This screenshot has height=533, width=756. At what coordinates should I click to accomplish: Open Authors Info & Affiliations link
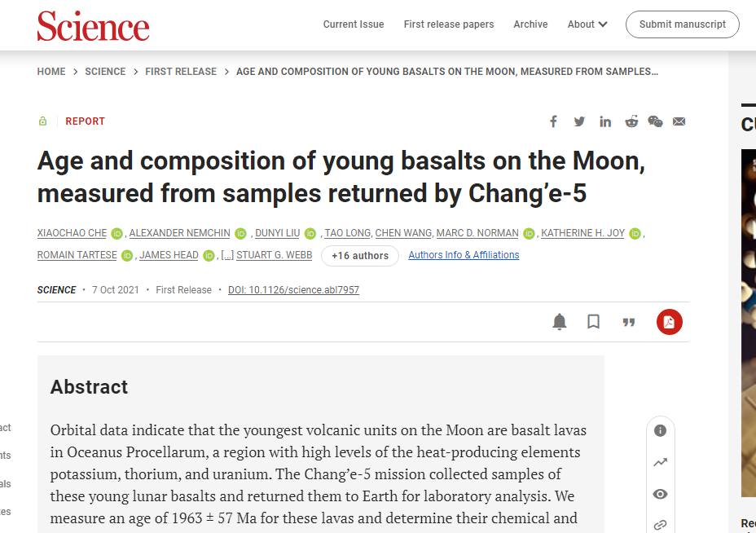coord(464,254)
